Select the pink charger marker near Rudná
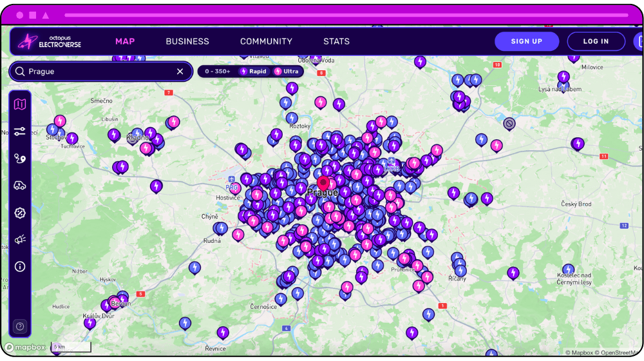This screenshot has width=644, height=361. (x=238, y=235)
